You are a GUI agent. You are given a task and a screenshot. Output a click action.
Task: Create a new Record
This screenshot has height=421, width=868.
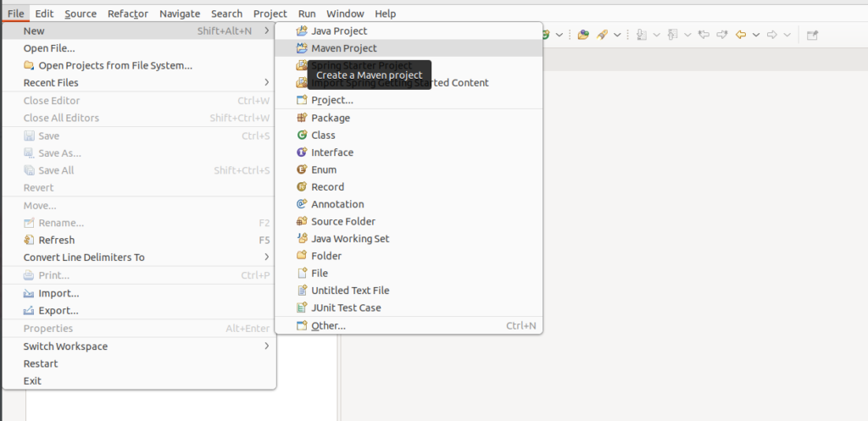coord(409,187)
